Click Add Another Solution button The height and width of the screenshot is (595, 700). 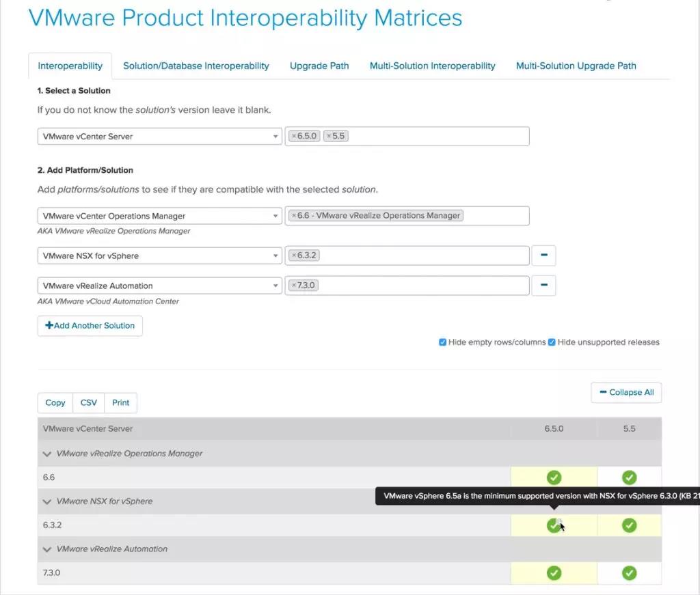click(90, 326)
